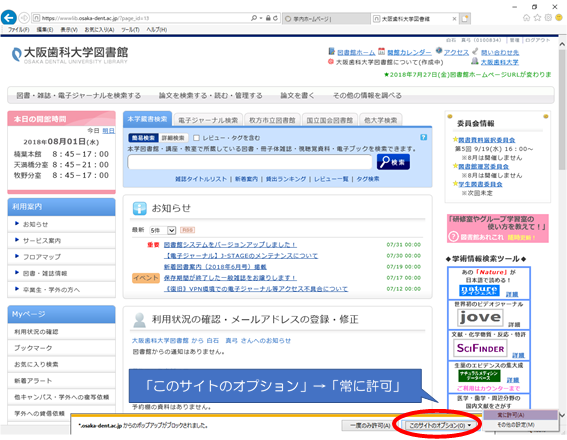Open 図書・雑誌・電子ジャーナルを検索する nav menu

(78, 96)
